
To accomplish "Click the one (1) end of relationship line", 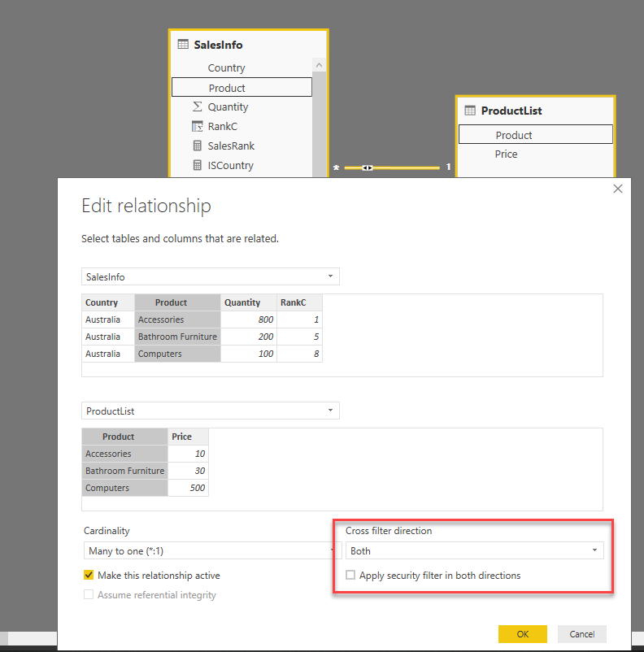I will tap(448, 167).
